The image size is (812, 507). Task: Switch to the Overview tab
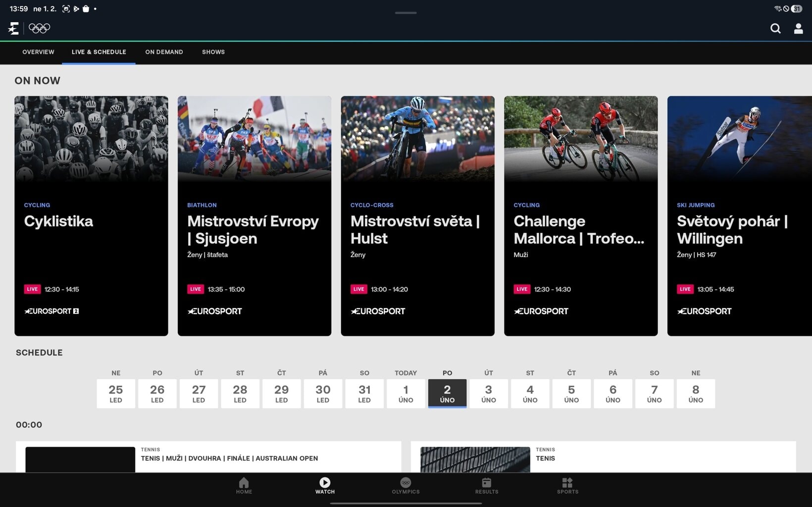click(38, 52)
